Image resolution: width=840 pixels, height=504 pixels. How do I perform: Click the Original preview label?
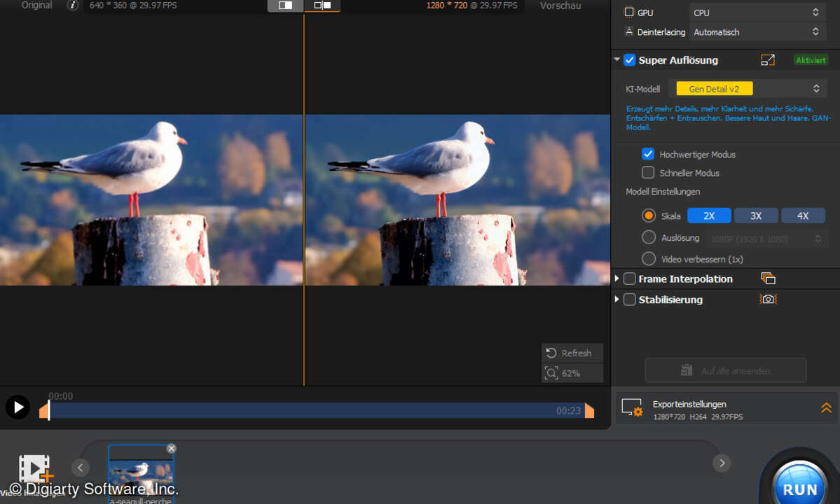(x=37, y=5)
